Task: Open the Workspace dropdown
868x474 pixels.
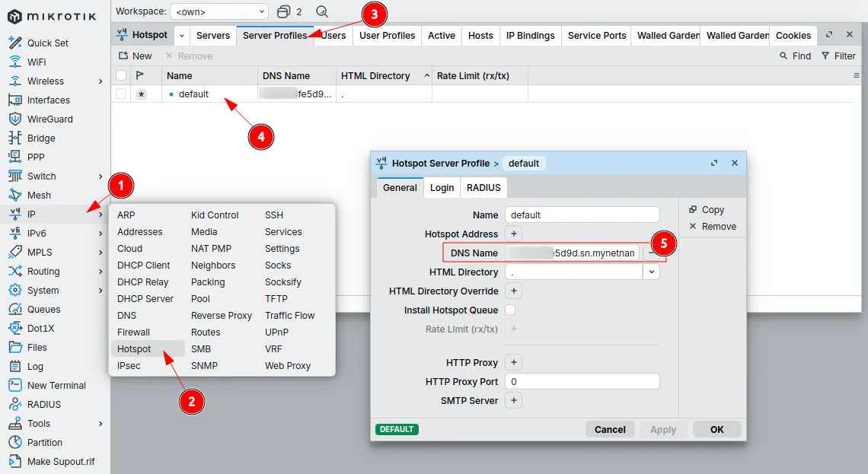Action: 219,11
